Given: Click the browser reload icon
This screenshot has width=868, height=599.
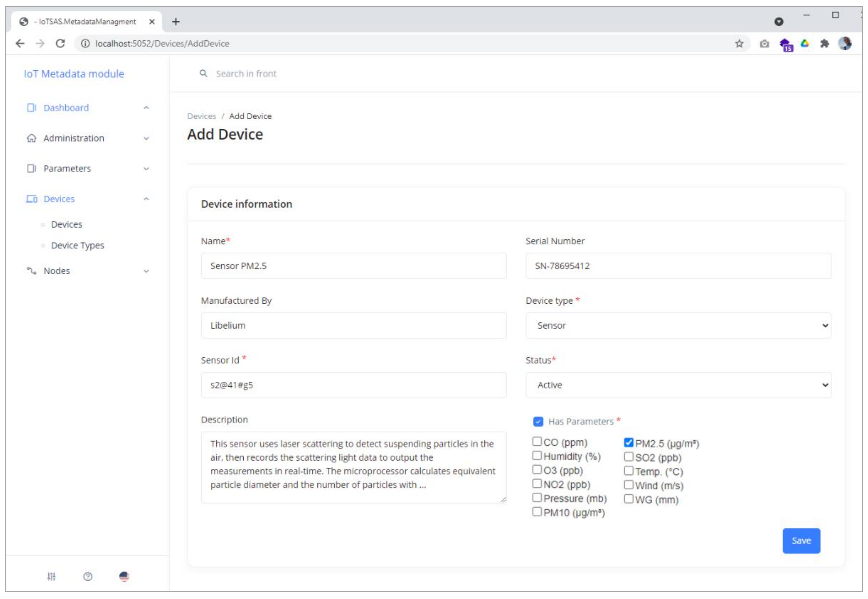Looking at the screenshot, I should tap(60, 43).
